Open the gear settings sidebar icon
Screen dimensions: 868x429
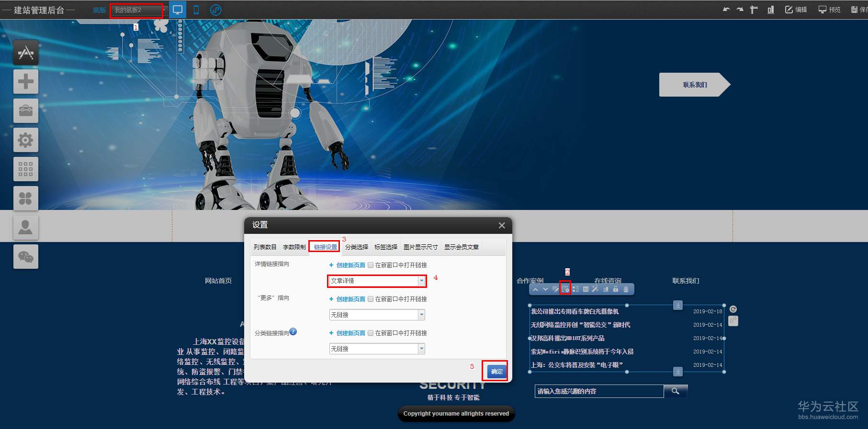click(x=26, y=140)
